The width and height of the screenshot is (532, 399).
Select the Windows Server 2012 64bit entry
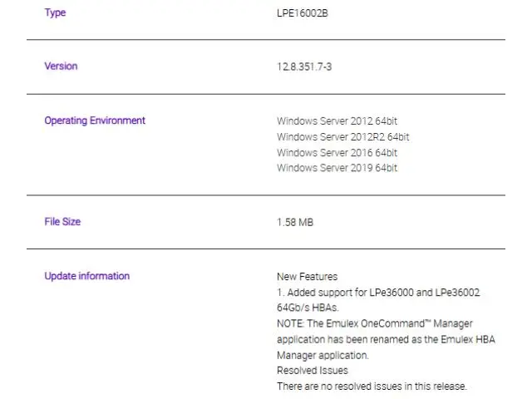pyautogui.click(x=337, y=121)
